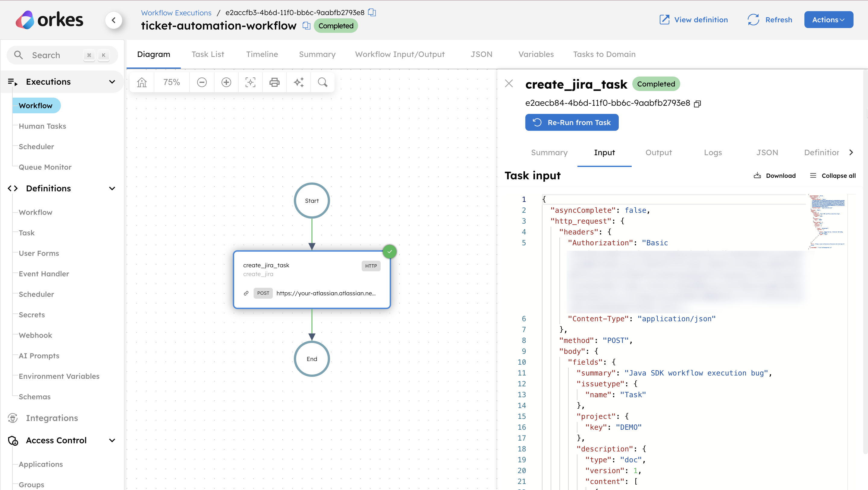Close the create_jira_task side panel

click(509, 83)
